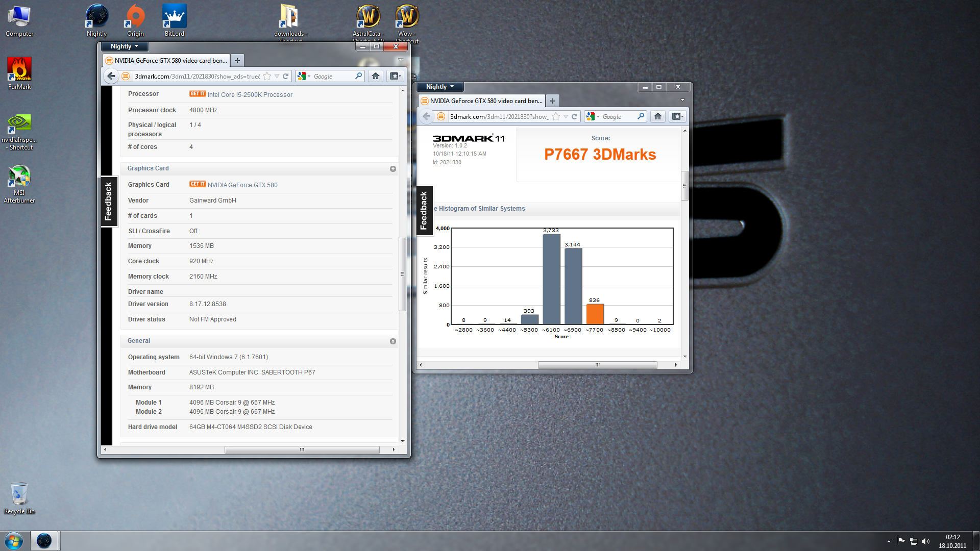Choose search engine dropdown in right window
Image resolution: width=980 pixels, height=551 pixels.
[592, 116]
